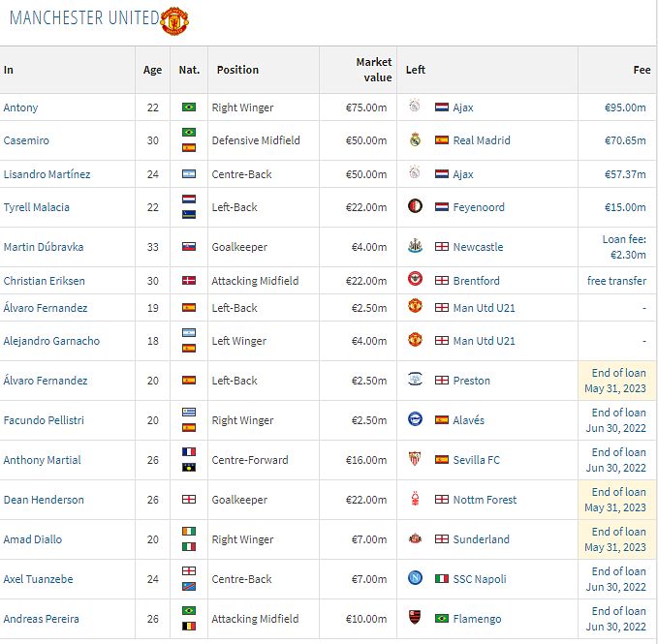Click the Nottm Forest club crest icon

coord(415,500)
